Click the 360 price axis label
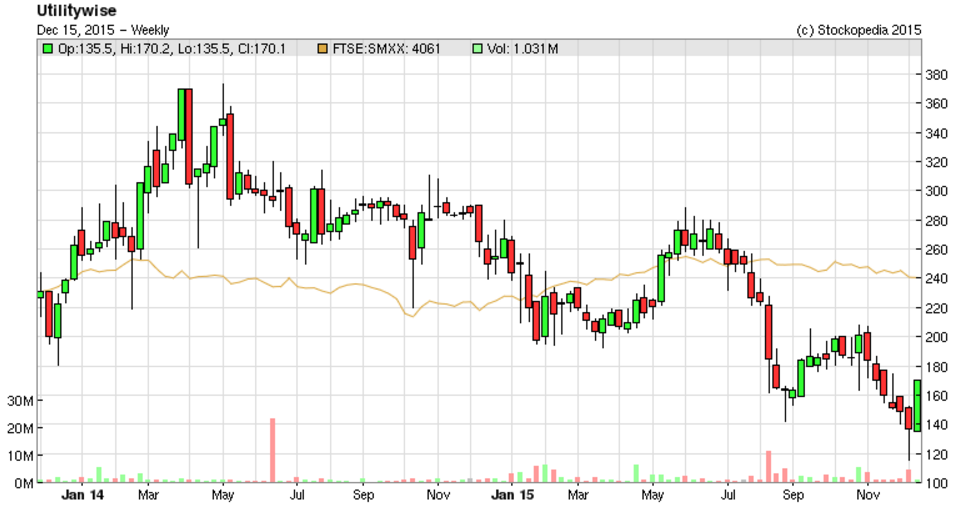Image resolution: width=967 pixels, height=518 pixels. 936,104
